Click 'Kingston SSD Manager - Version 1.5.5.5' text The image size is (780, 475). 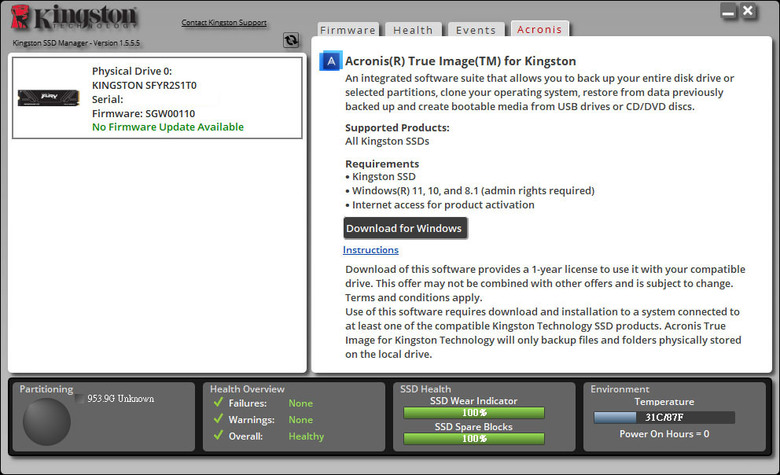point(76,43)
